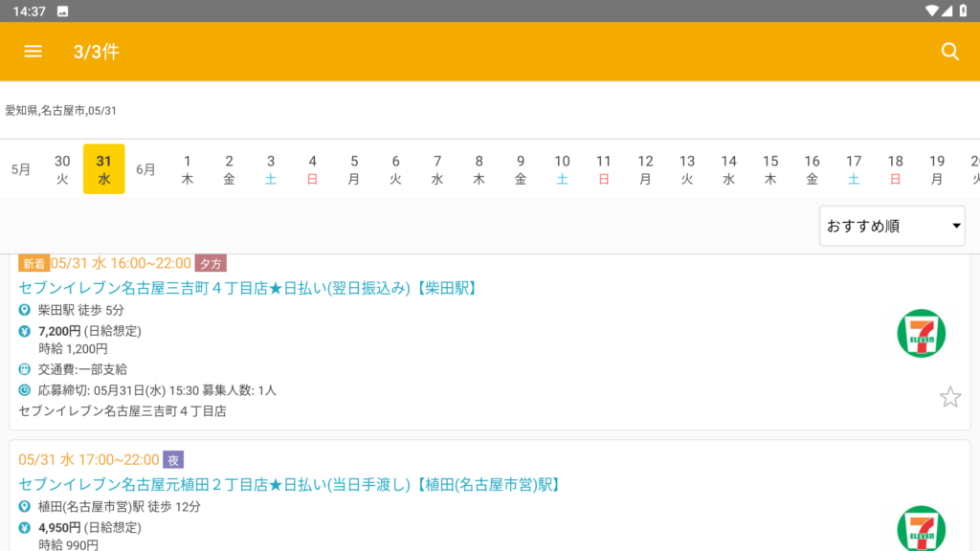
Task: Select date 1 木 in June
Action: (187, 169)
